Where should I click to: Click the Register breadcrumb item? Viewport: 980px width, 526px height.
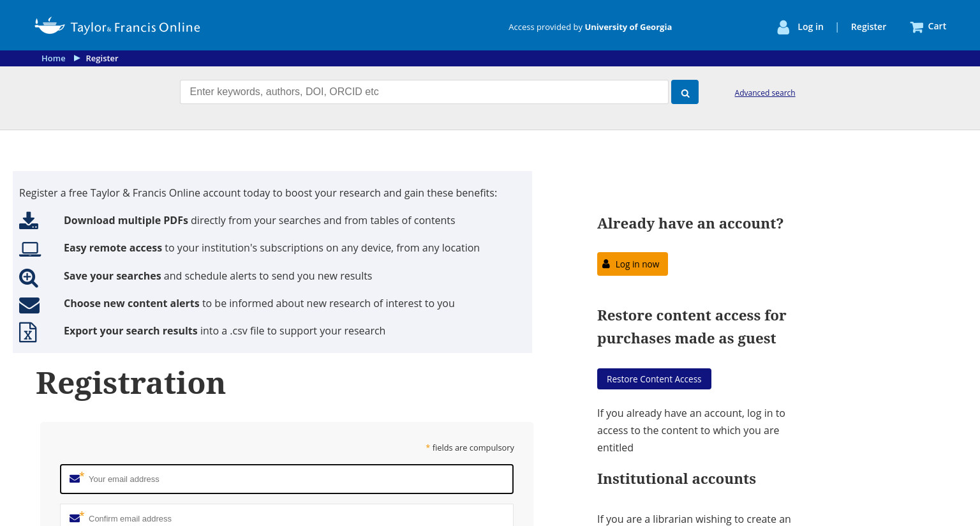102,58
